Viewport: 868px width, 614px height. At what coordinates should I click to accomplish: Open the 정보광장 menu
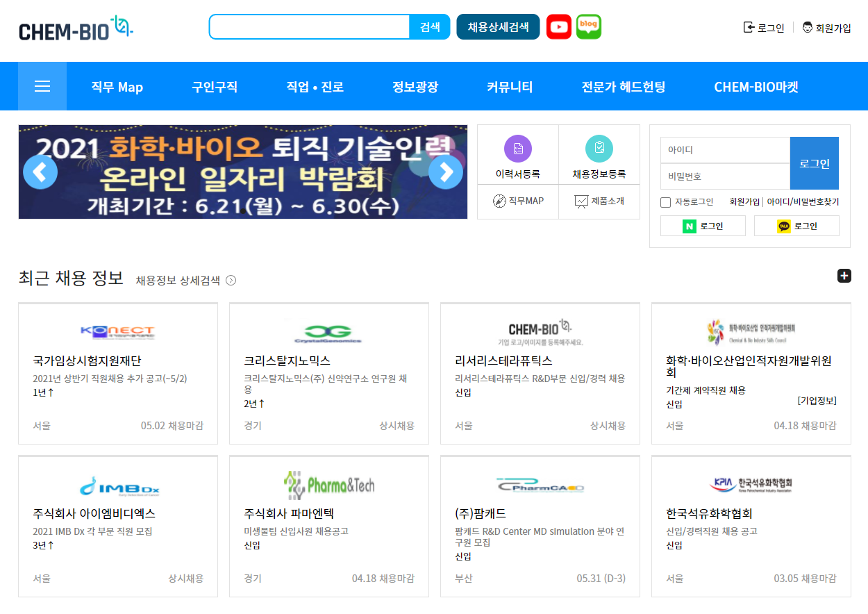pos(415,87)
